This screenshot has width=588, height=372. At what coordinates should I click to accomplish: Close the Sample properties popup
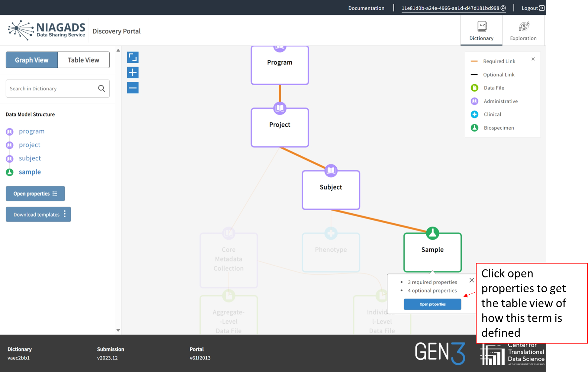pyautogui.click(x=472, y=280)
